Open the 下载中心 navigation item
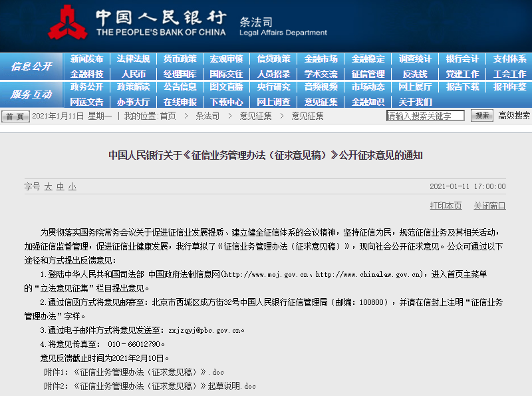532x396 pixels. (227, 102)
